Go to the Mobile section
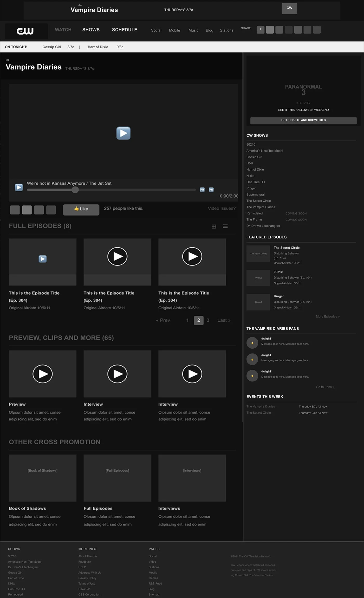The height and width of the screenshot is (598, 364). [x=174, y=30]
